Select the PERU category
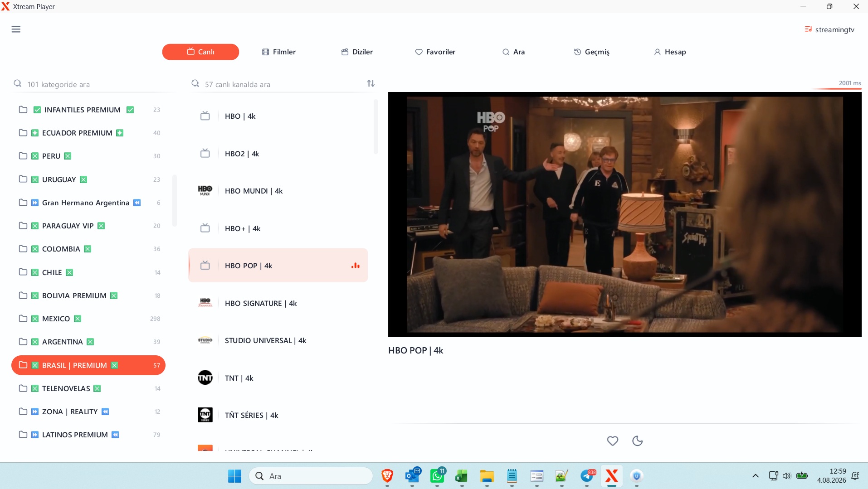868x489 pixels. pos(88,156)
